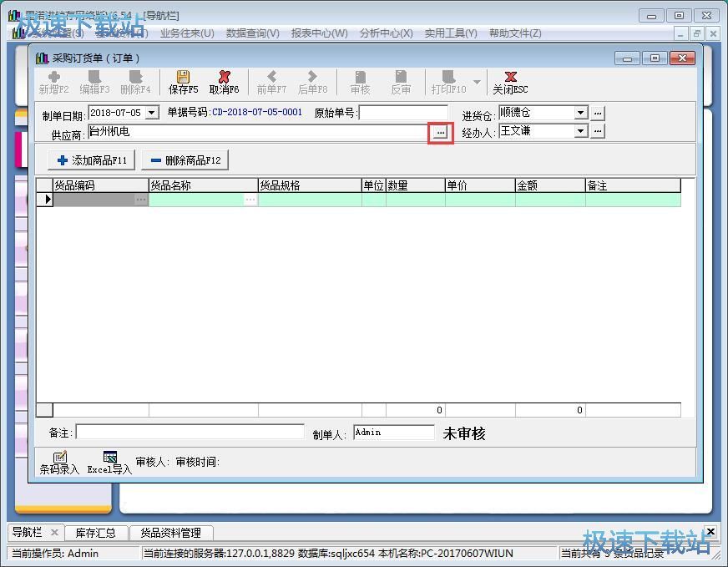Viewport: 728px width, 567px height.
Task: Click the 打印F10 print icon
Action: (x=448, y=83)
